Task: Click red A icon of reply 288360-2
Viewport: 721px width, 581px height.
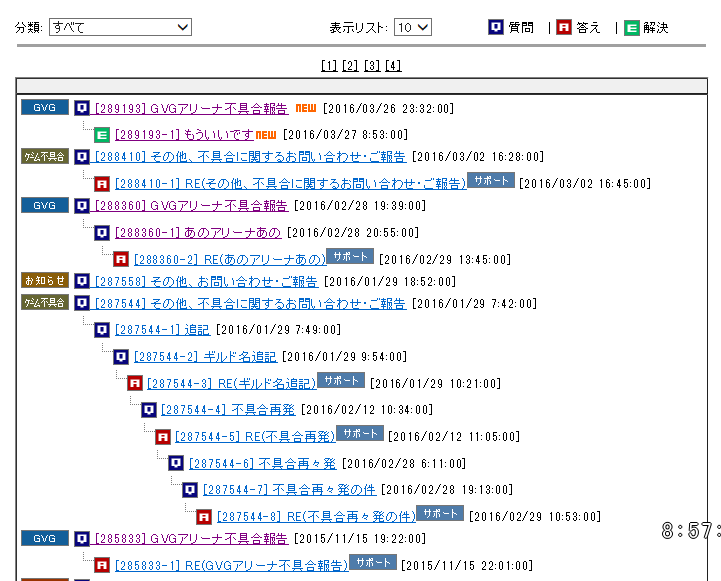Action: [x=120, y=259]
